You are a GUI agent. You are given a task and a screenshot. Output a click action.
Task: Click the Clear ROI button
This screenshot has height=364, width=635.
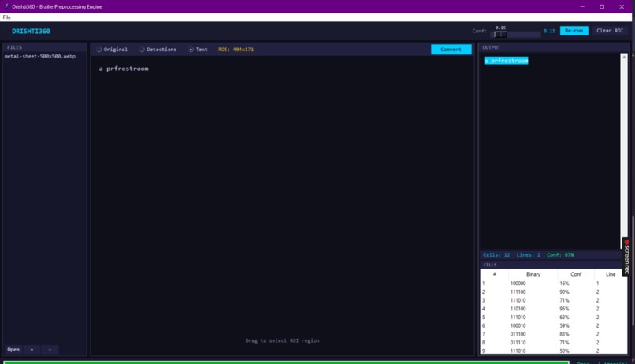(610, 31)
